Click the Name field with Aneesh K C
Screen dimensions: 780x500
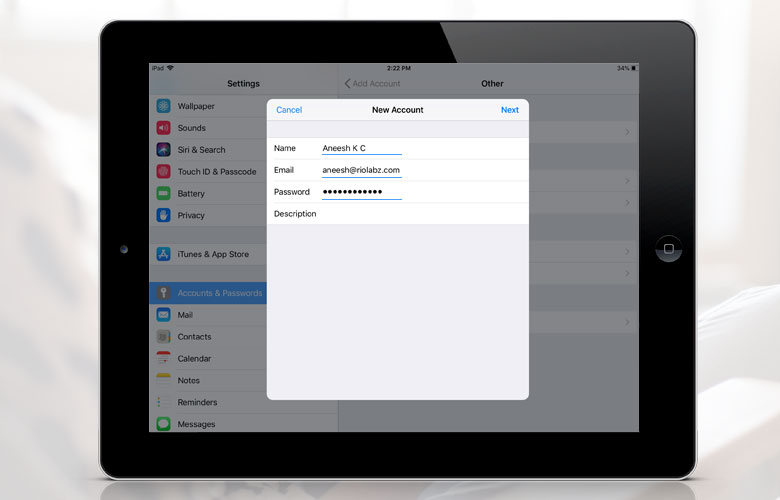[x=361, y=148]
